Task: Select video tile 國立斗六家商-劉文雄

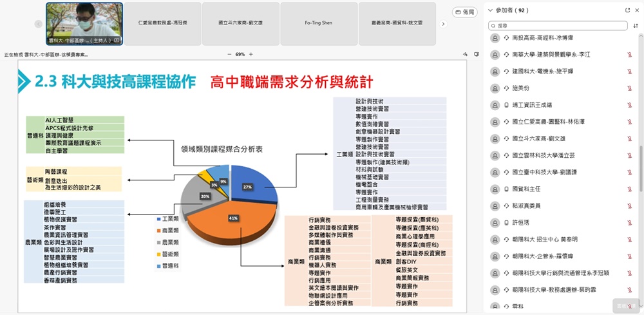Action: tap(241, 24)
